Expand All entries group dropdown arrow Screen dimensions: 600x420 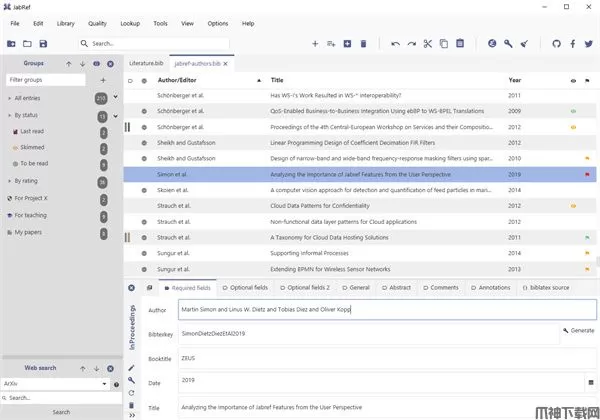pos(115,97)
